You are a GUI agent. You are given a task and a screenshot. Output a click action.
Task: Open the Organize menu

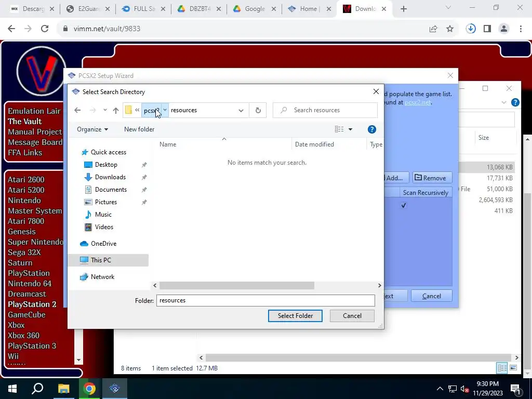point(92,129)
